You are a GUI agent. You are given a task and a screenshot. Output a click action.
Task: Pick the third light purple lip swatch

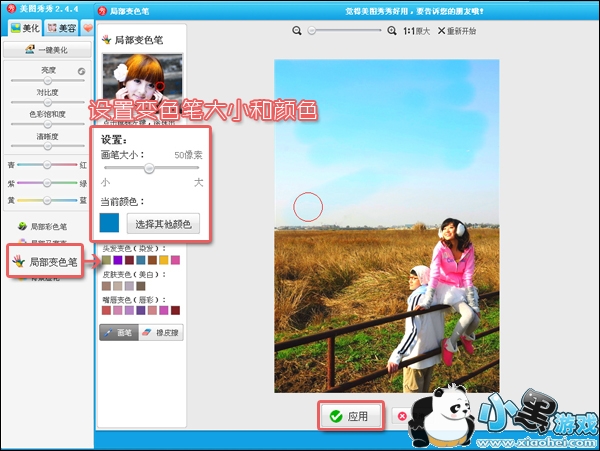coord(129,310)
